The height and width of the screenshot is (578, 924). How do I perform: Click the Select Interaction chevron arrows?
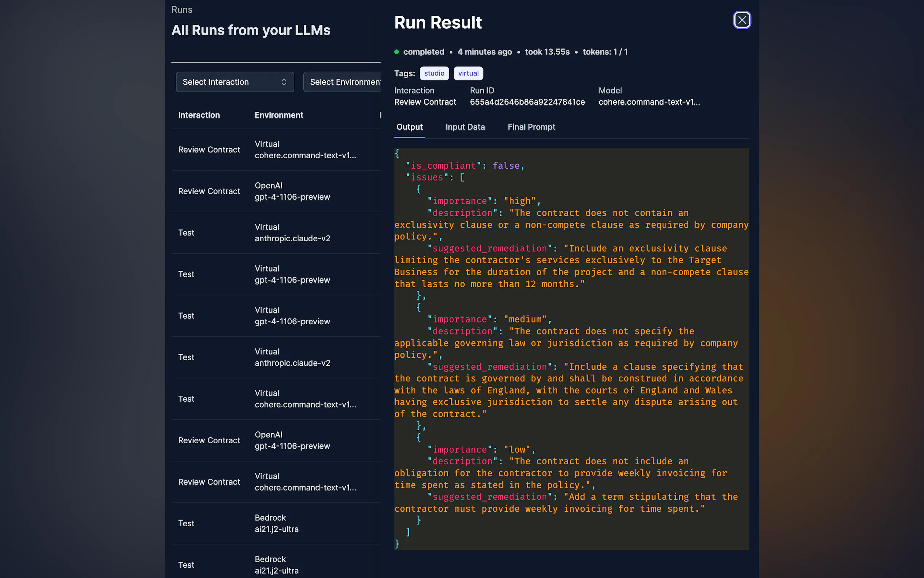point(284,82)
